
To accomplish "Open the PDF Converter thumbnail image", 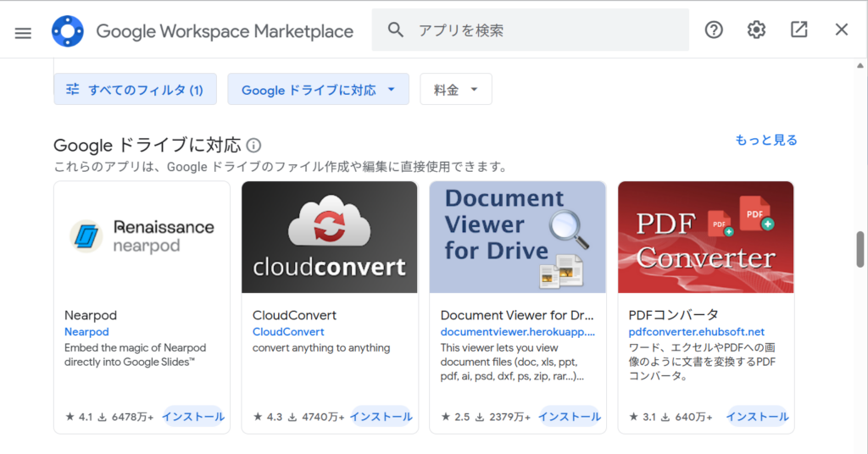I will [x=705, y=237].
